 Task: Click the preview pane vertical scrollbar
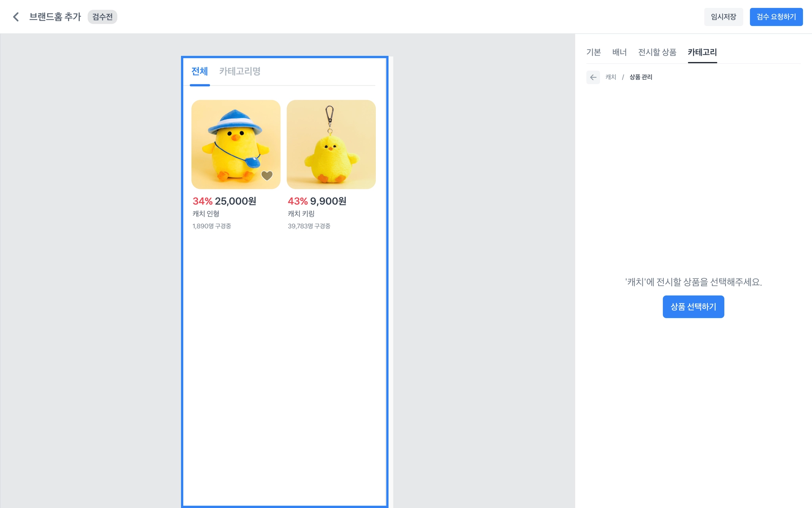tap(391, 278)
